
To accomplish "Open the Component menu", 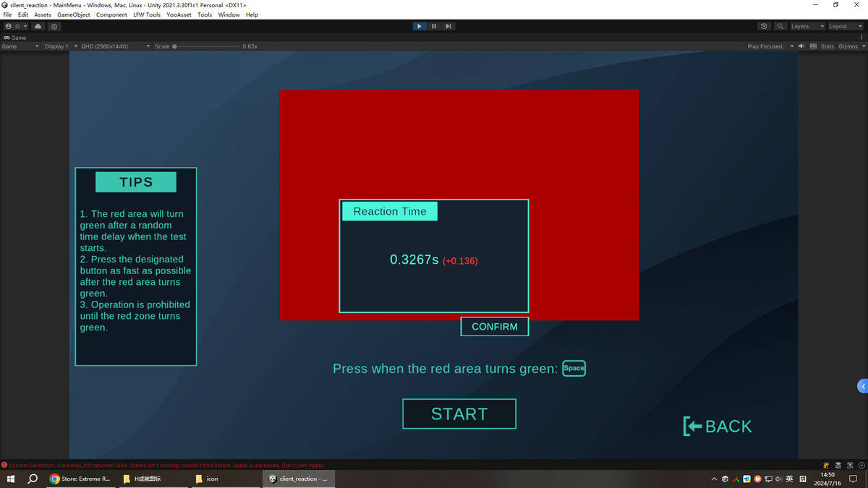I will pyautogui.click(x=111, y=14).
